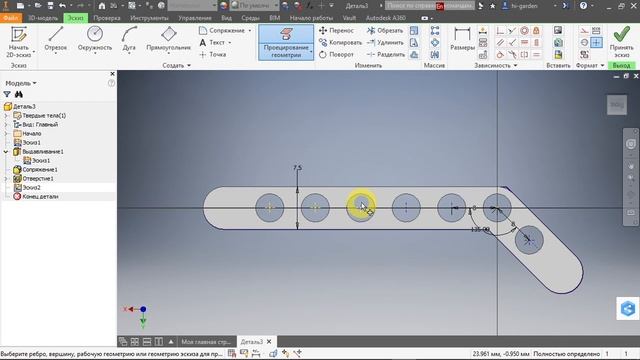Expand the Твердые тела(1) node
The width and height of the screenshot is (640, 360).
[x=6, y=116]
